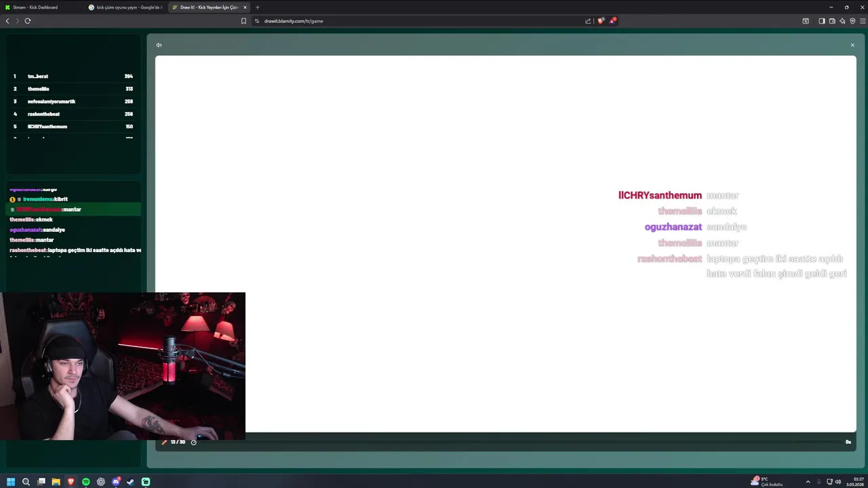
Task: Open ChatGPT app icon in taskbar
Action: tap(101, 482)
